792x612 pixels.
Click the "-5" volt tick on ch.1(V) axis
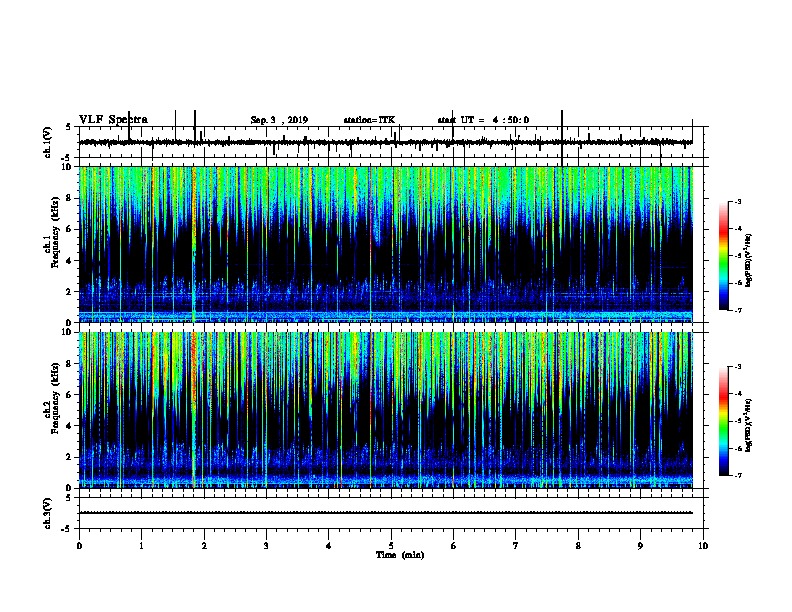point(67,158)
